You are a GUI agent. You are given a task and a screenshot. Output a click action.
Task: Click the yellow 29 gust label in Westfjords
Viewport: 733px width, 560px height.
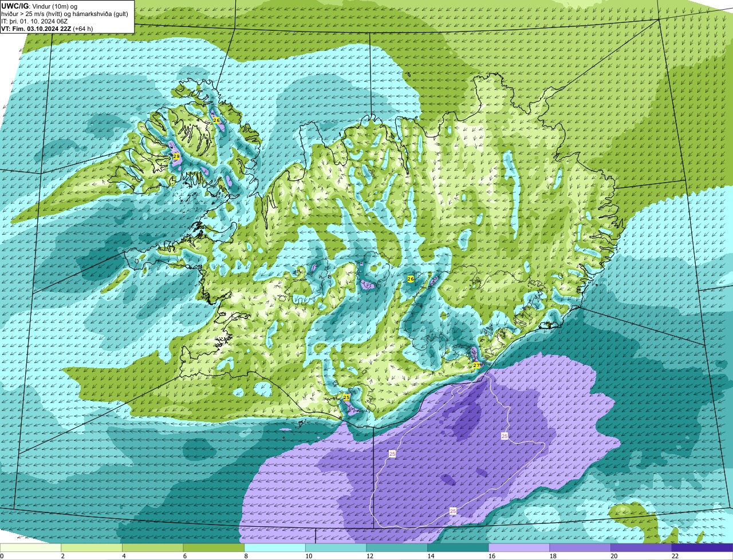(176, 156)
